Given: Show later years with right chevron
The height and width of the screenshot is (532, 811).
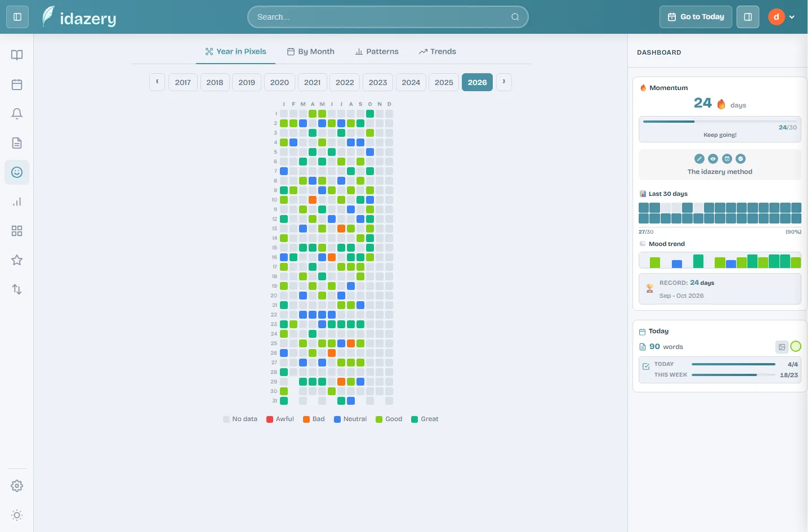Looking at the screenshot, I should pyautogui.click(x=503, y=82).
